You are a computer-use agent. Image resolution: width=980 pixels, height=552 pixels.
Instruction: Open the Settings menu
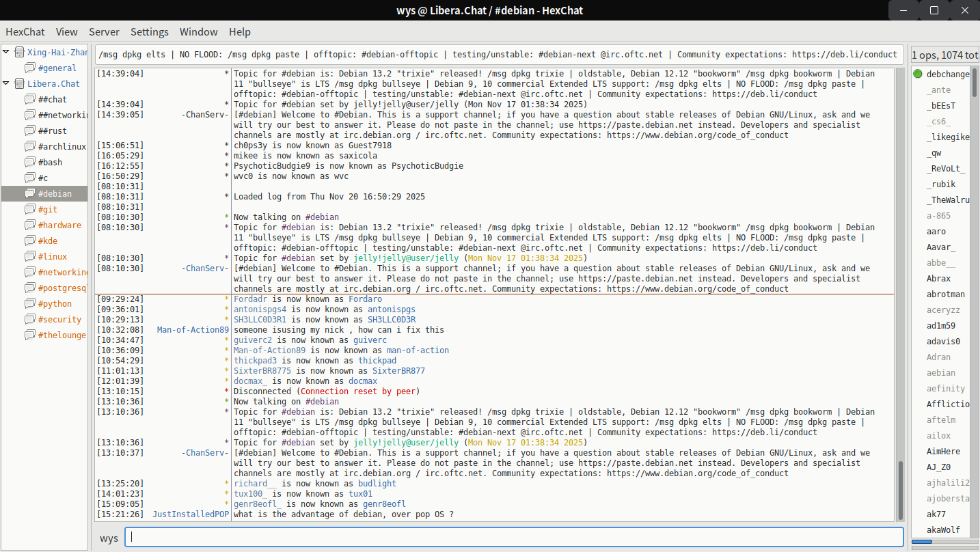(150, 31)
